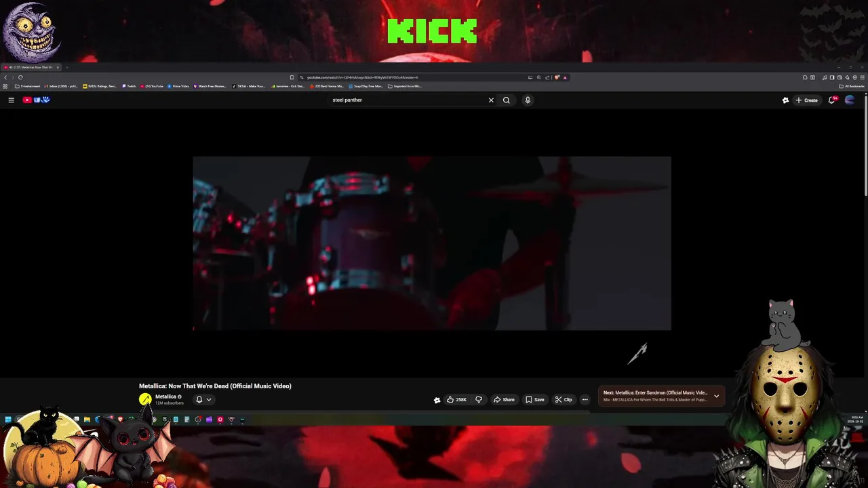The width and height of the screenshot is (868, 488).
Task: Open YouTube notifications bell
Action: coord(832,100)
